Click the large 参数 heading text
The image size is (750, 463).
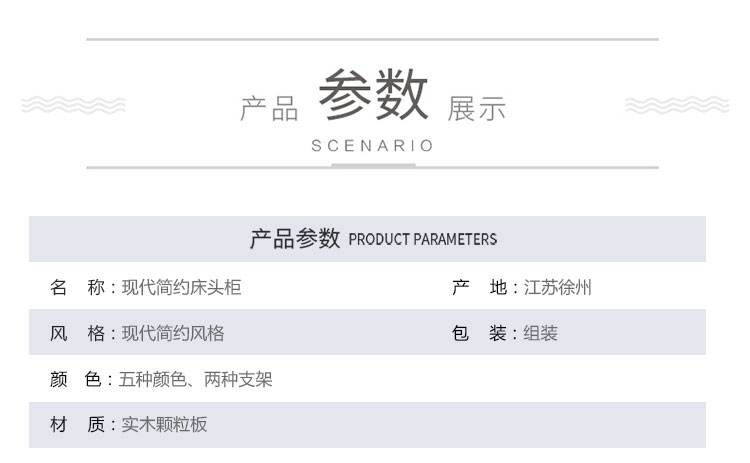373,94
